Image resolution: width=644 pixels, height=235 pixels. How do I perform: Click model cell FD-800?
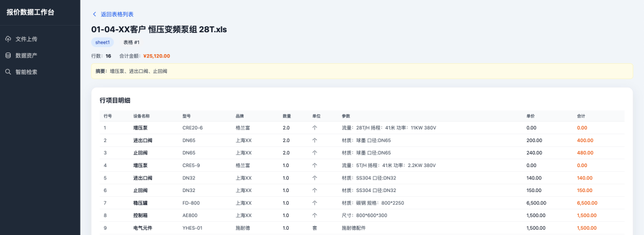(x=191, y=203)
